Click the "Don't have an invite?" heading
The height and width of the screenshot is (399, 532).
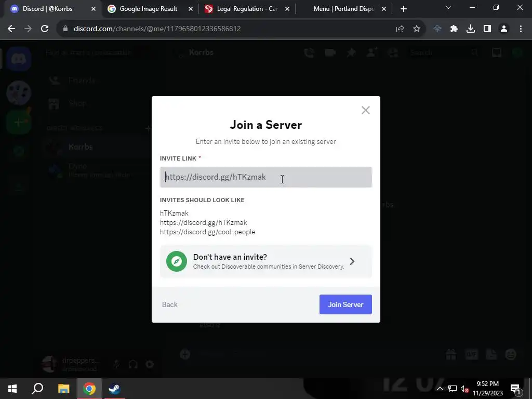click(x=230, y=257)
